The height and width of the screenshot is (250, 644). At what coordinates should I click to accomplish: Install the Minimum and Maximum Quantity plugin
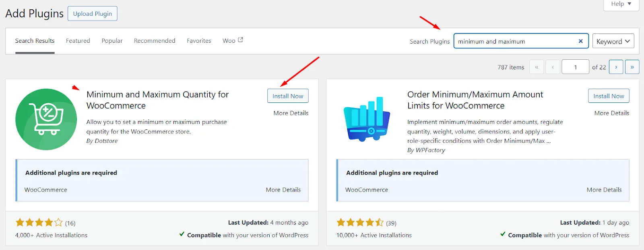click(288, 96)
